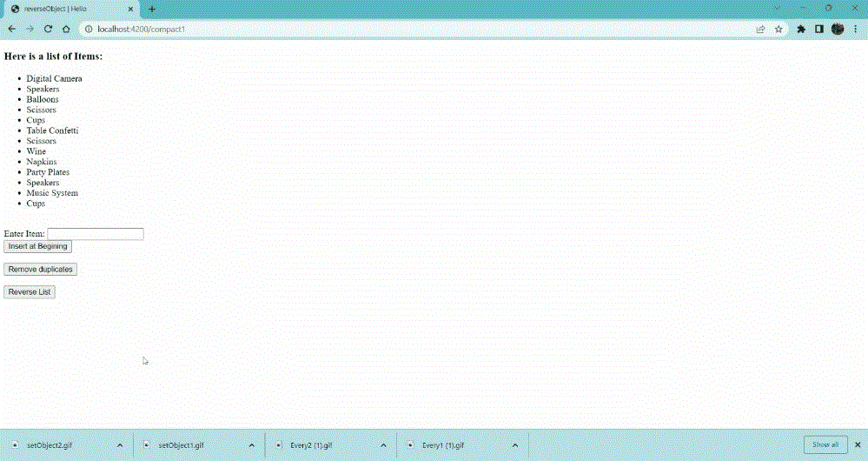Close the reverseObject browser tab
Image resolution: width=868 pixels, height=461 pixels.
[x=131, y=9]
